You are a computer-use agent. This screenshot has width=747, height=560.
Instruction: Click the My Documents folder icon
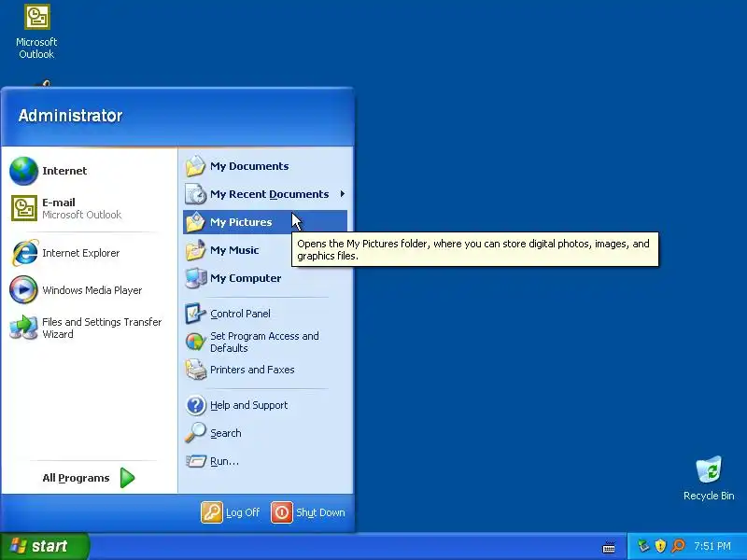click(195, 166)
